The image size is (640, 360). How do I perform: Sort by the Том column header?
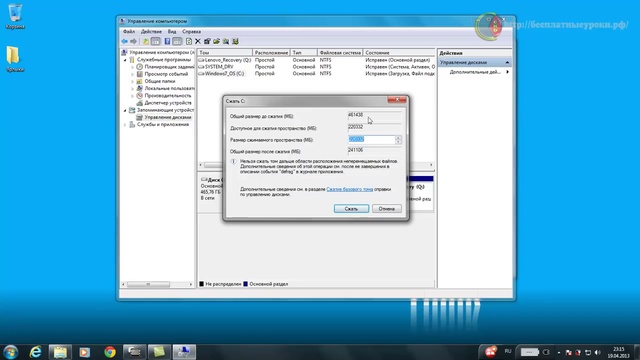pos(225,53)
